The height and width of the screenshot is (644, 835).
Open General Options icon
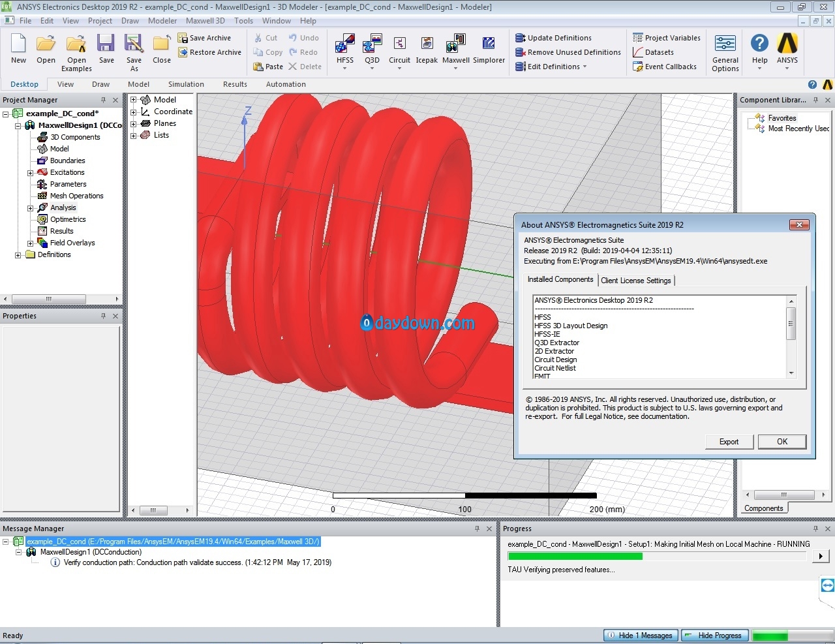click(725, 44)
